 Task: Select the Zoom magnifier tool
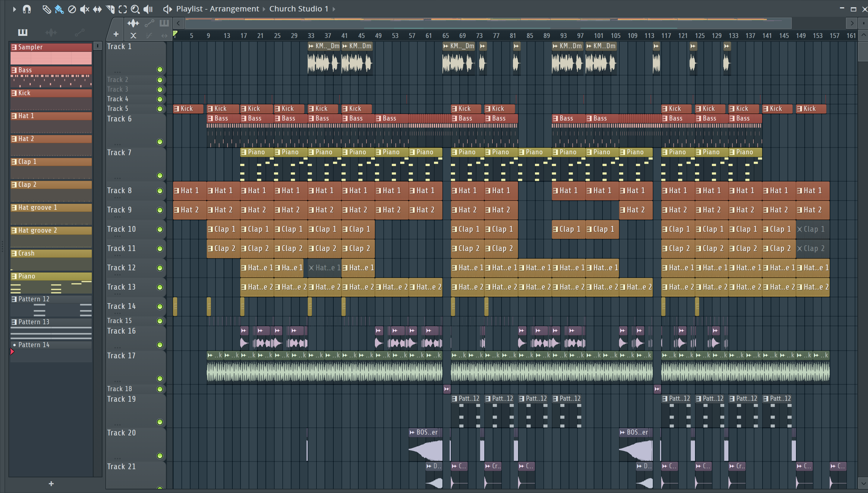click(x=135, y=9)
